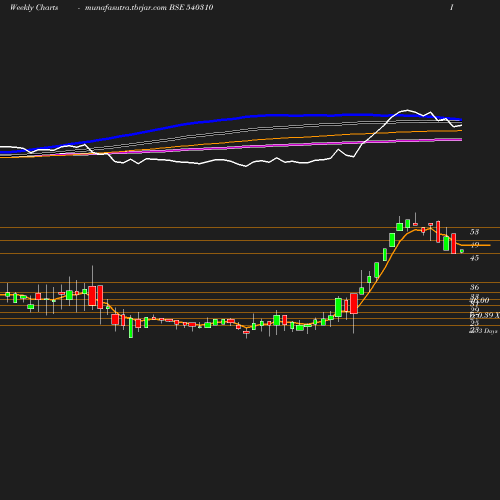Click the "Days" label on price axis
This screenshot has width=500, height=500.
pos(491,331)
